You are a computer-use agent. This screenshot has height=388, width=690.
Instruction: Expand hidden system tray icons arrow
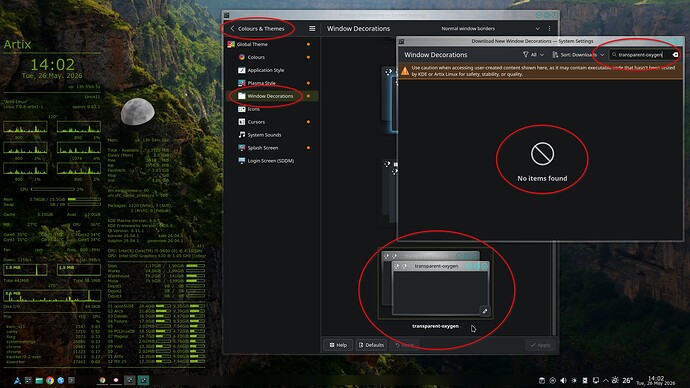click(606, 381)
